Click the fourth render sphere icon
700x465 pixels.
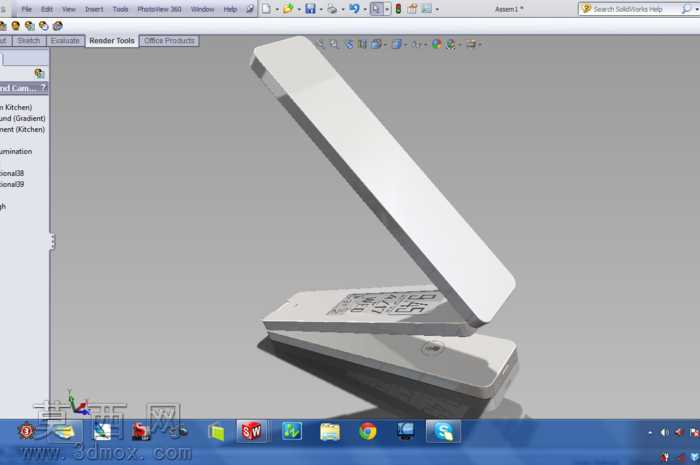click(x=43, y=26)
